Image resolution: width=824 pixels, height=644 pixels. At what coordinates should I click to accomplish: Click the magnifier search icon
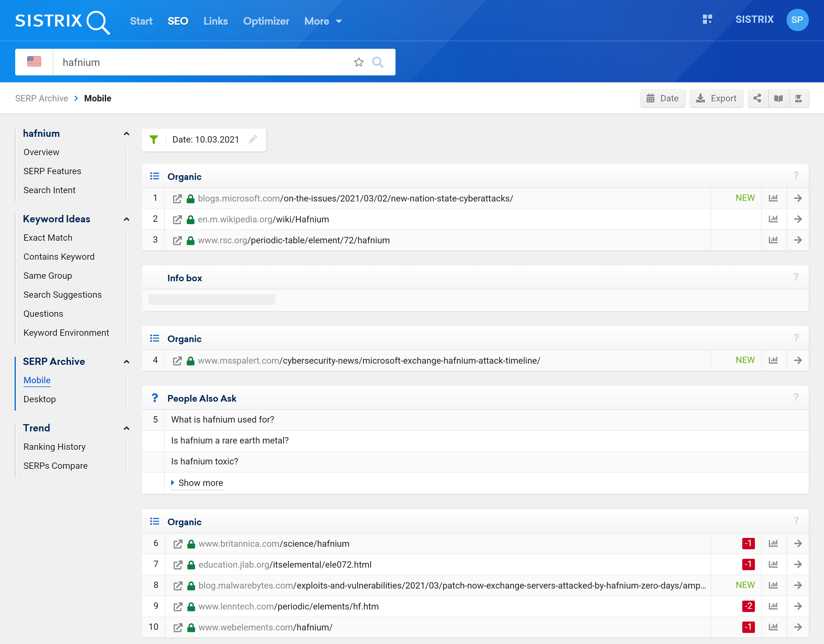point(378,62)
